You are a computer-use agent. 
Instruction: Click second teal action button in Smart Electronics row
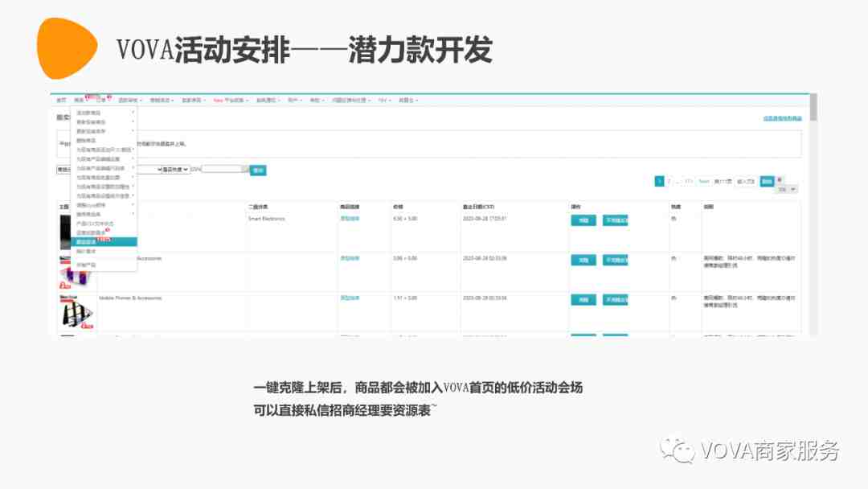click(x=615, y=220)
